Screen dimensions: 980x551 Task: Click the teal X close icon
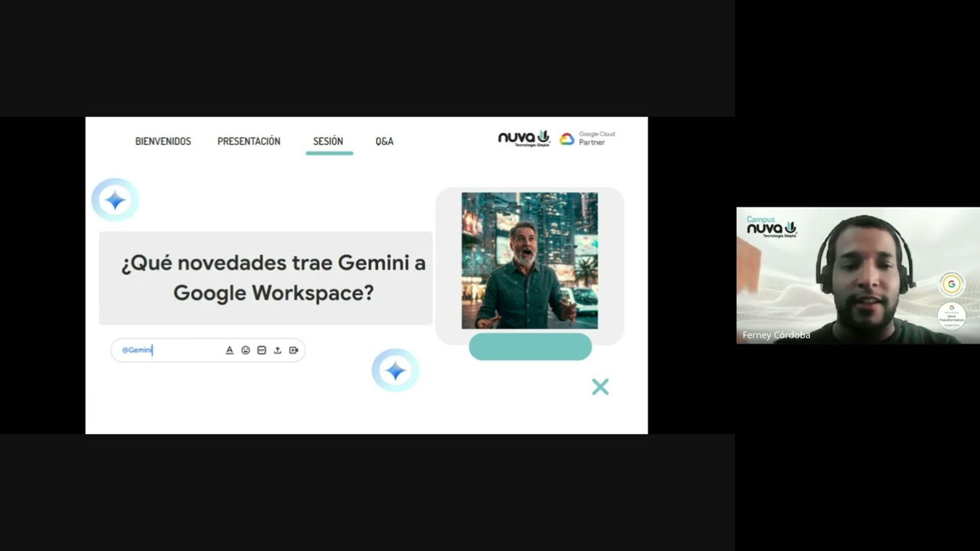[600, 387]
